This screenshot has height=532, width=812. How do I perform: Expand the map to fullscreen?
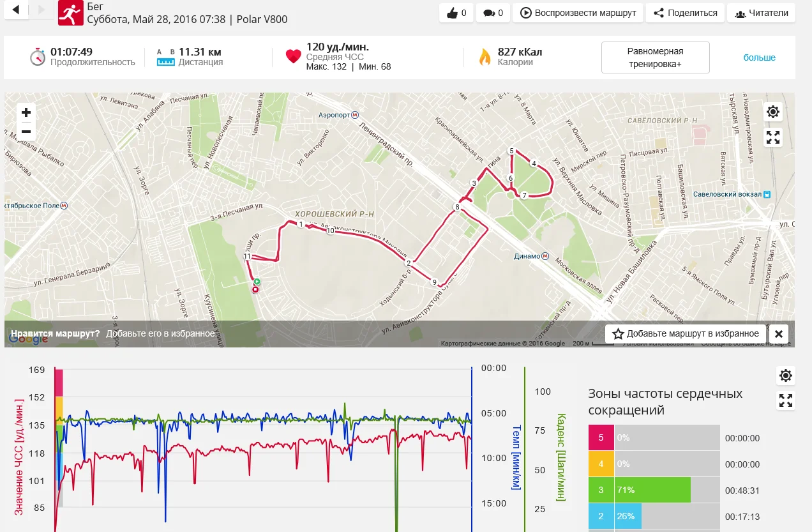pos(773,137)
